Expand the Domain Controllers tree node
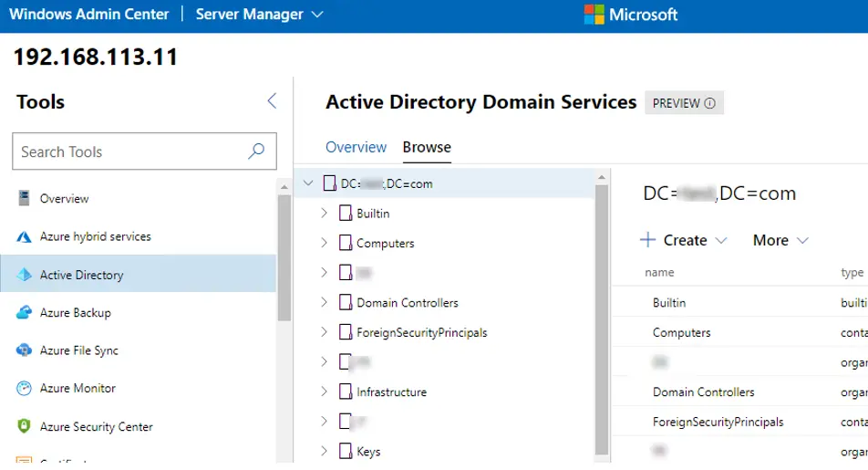The image size is (868, 470). [325, 302]
